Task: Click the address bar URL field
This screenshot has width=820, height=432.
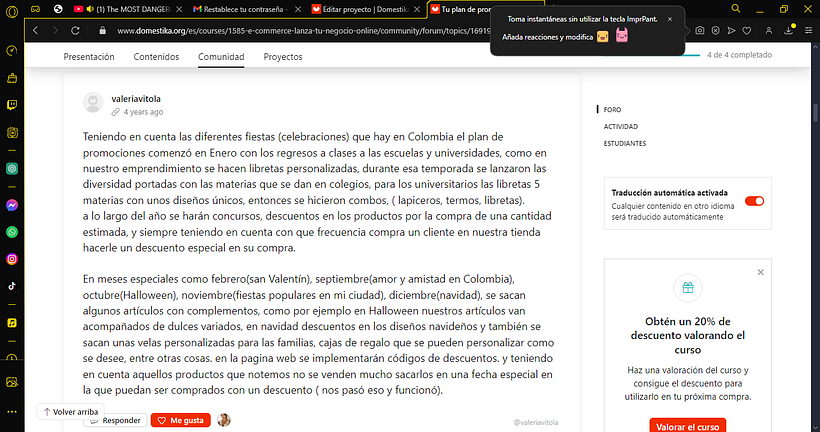Action: coord(303,31)
